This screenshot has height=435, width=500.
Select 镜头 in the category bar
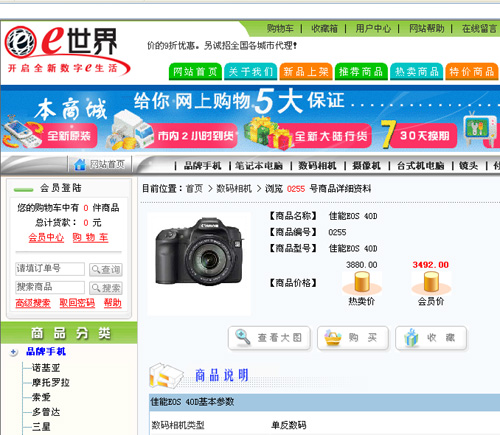point(469,166)
